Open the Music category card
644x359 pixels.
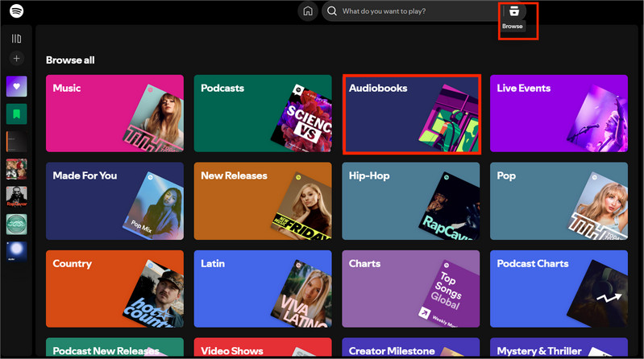click(x=114, y=113)
